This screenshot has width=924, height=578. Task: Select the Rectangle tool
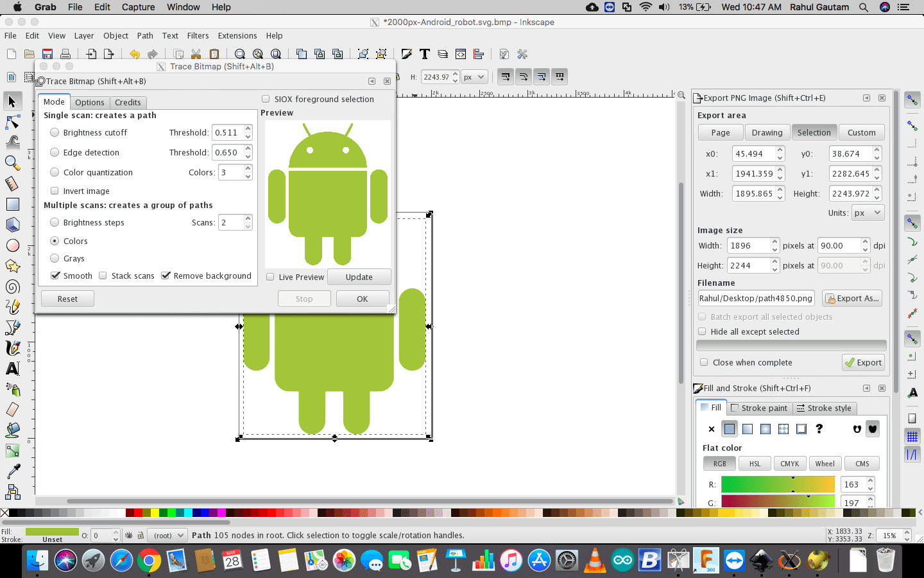[x=12, y=204]
